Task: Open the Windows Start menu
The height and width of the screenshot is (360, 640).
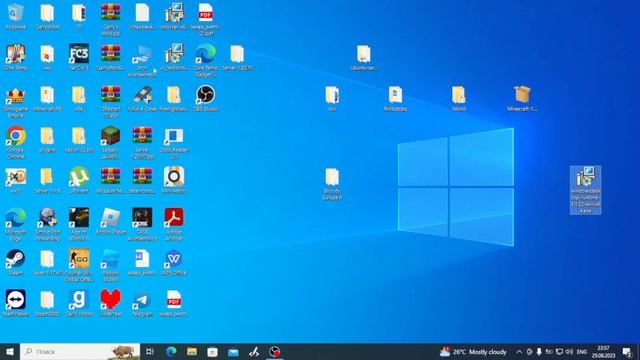Action: (10, 352)
